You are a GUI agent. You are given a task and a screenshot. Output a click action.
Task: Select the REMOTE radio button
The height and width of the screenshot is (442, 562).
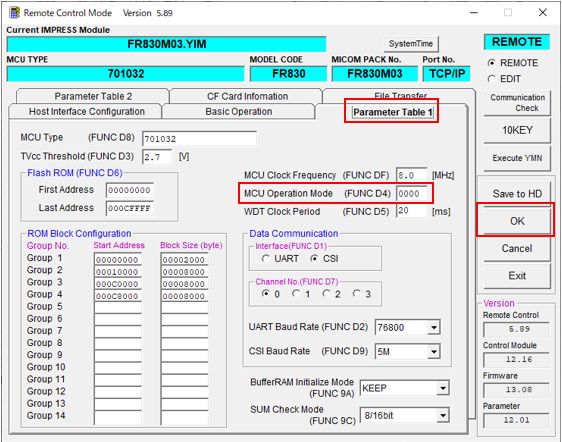click(x=491, y=63)
